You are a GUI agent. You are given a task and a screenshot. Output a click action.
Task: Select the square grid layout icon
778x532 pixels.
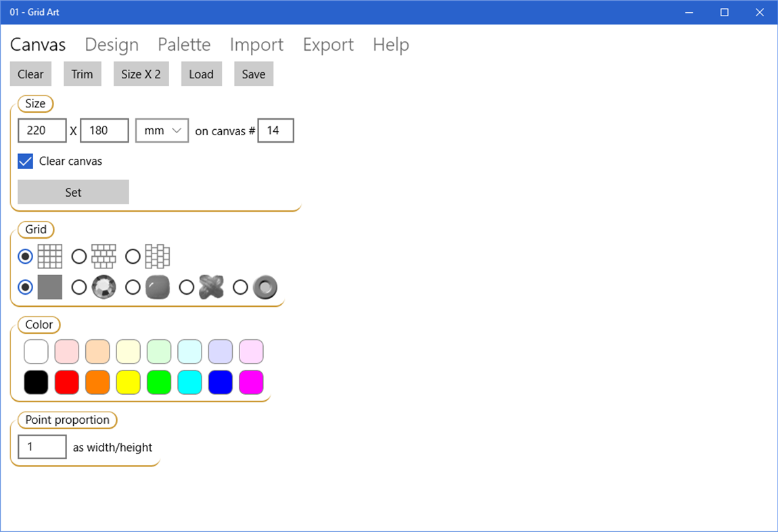pyautogui.click(x=51, y=256)
